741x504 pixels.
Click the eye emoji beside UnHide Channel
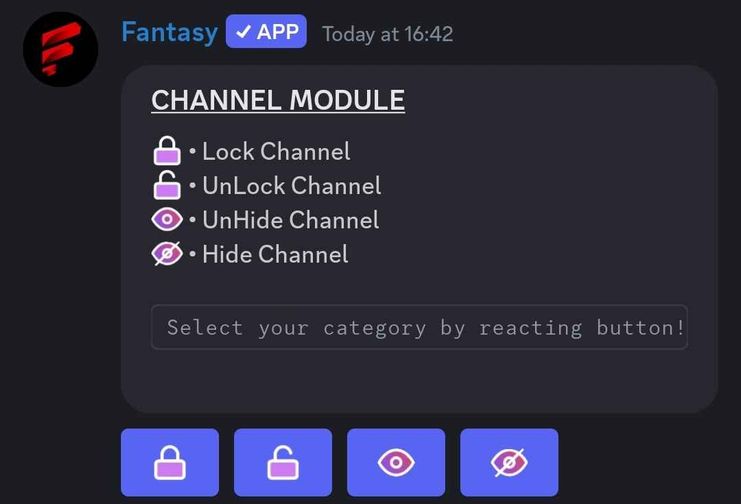[167, 219]
